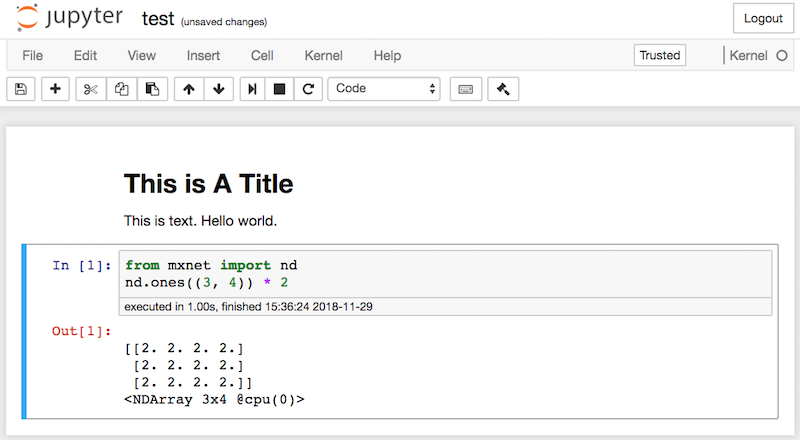This screenshot has height=440, width=800.
Task: Expand the Cell menu
Action: (x=262, y=56)
